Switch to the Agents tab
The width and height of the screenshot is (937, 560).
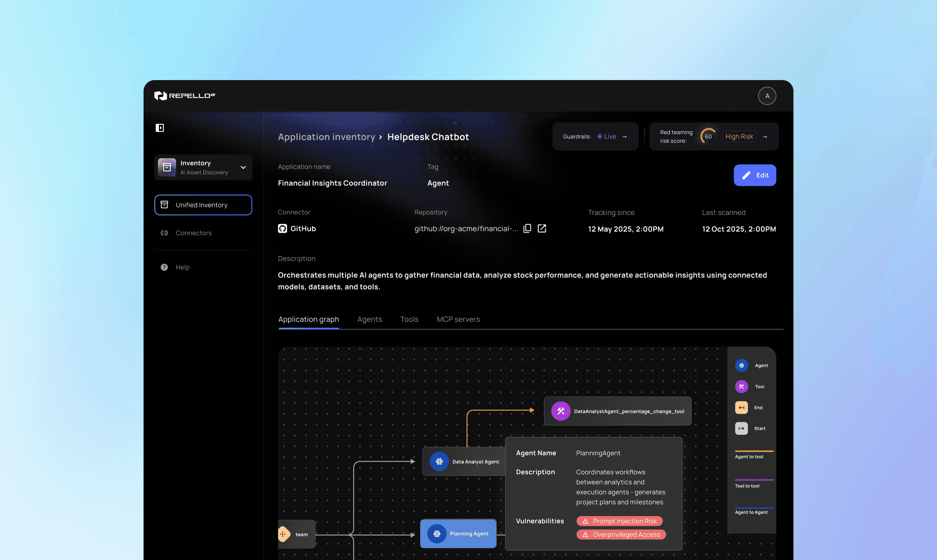point(369,319)
